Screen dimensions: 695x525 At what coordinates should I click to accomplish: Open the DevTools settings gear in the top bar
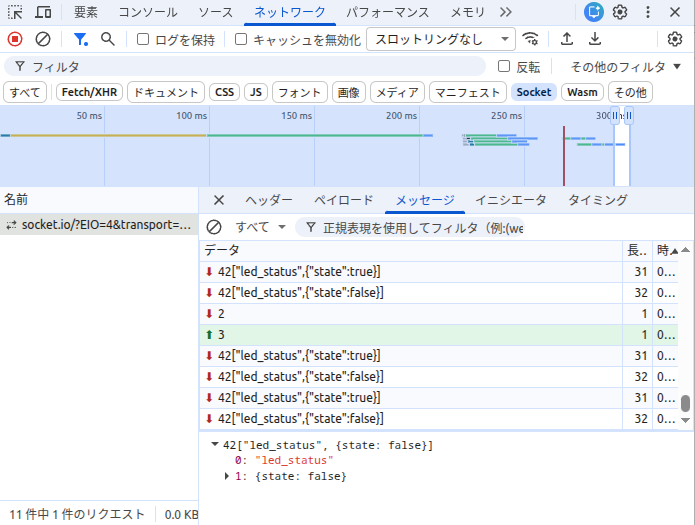pos(620,12)
